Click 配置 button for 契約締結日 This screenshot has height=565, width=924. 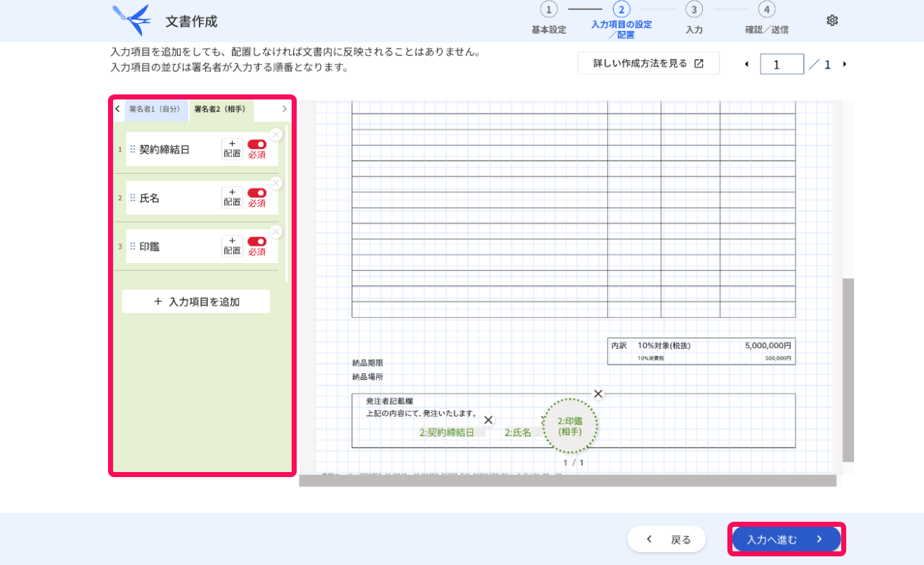(x=232, y=148)
